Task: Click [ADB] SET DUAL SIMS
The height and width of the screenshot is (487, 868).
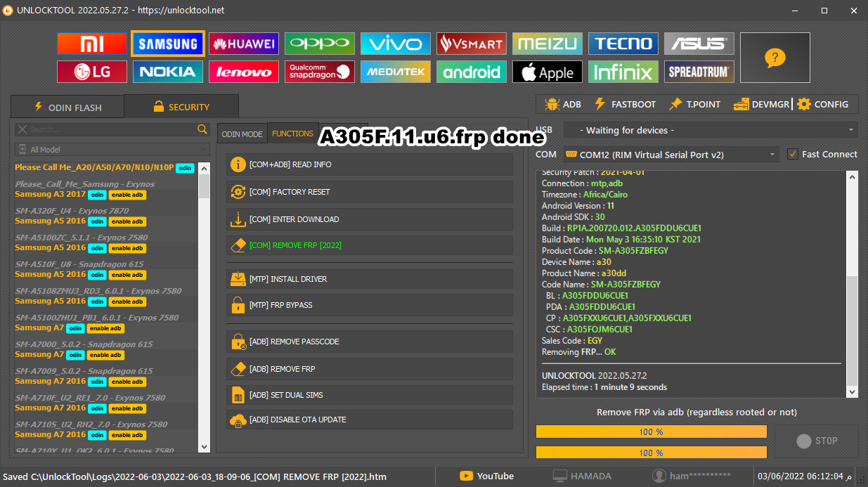Action: (x=369, y=395)
